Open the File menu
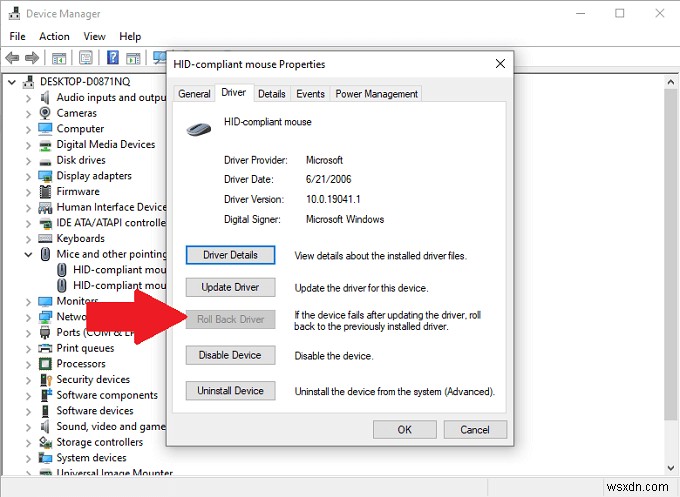This screenshot has height=497, width=680. click(17, 36)
